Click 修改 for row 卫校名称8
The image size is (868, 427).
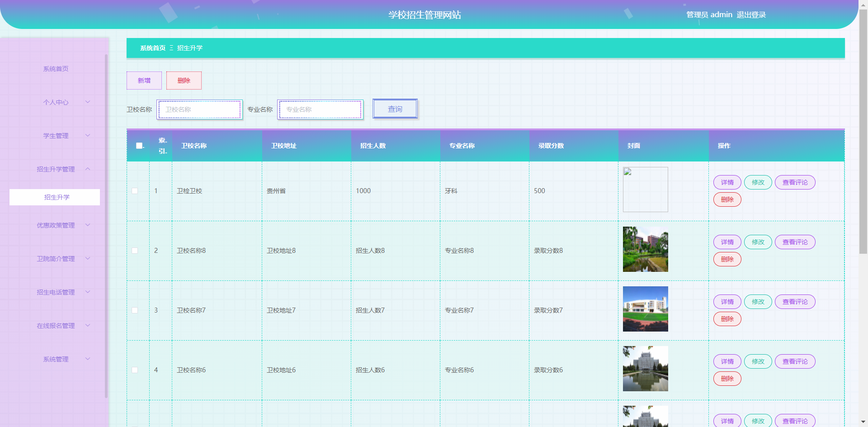(758, 242)
